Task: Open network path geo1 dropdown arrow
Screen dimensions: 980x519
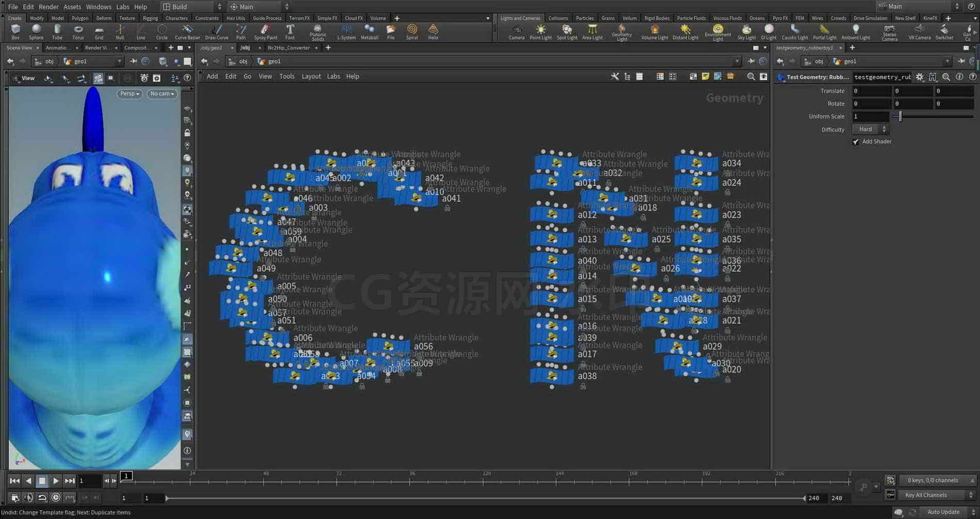Action: 737,61
